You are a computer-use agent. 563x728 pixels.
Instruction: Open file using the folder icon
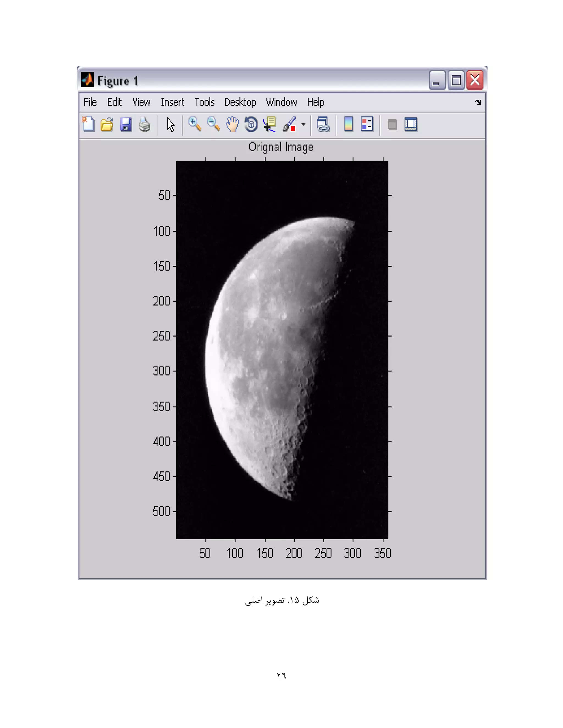(x=107, y=125)
